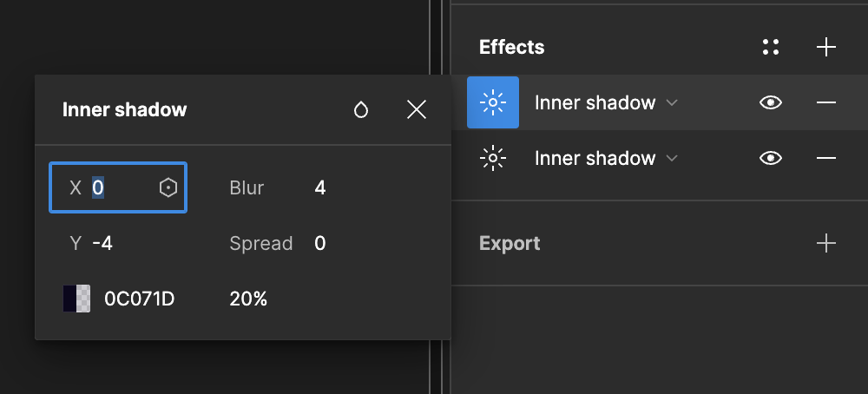Viewport: 868px width, 394px height.
Task: Add an export setting with plus
Action: [x=826, y=243]
